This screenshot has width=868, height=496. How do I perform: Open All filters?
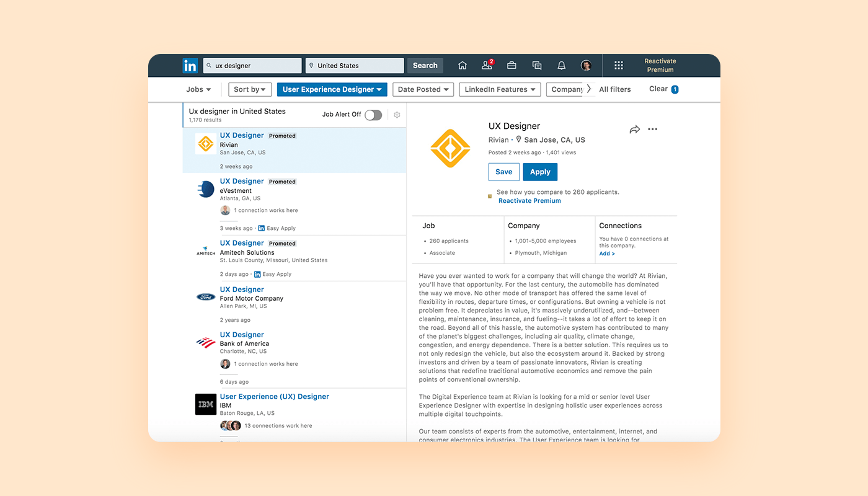click(x=615, y=89)
